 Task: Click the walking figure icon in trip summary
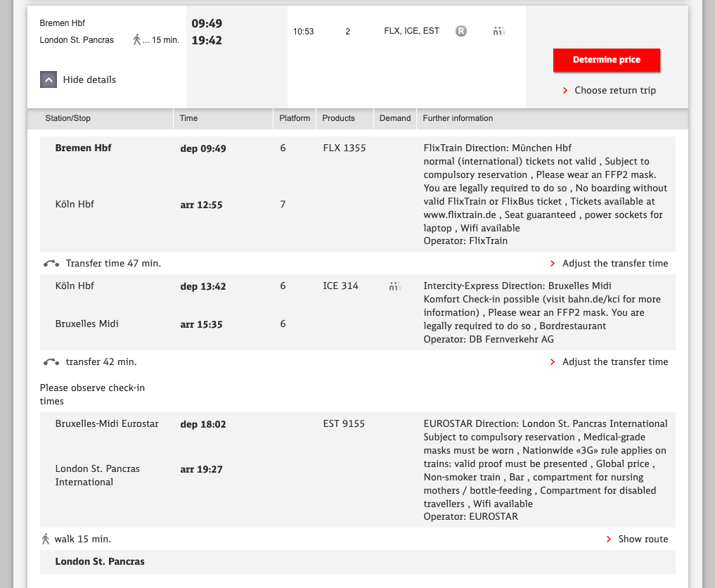pos(137,40)
